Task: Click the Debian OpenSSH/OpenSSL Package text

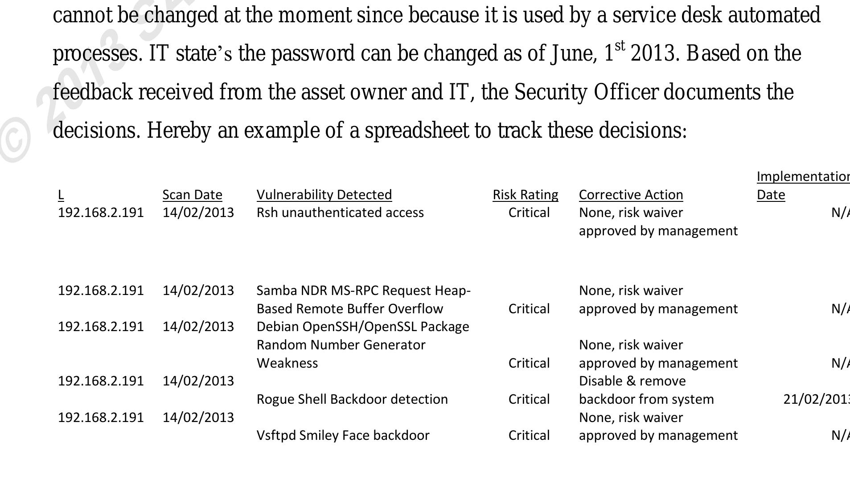Action: point(363,327)
